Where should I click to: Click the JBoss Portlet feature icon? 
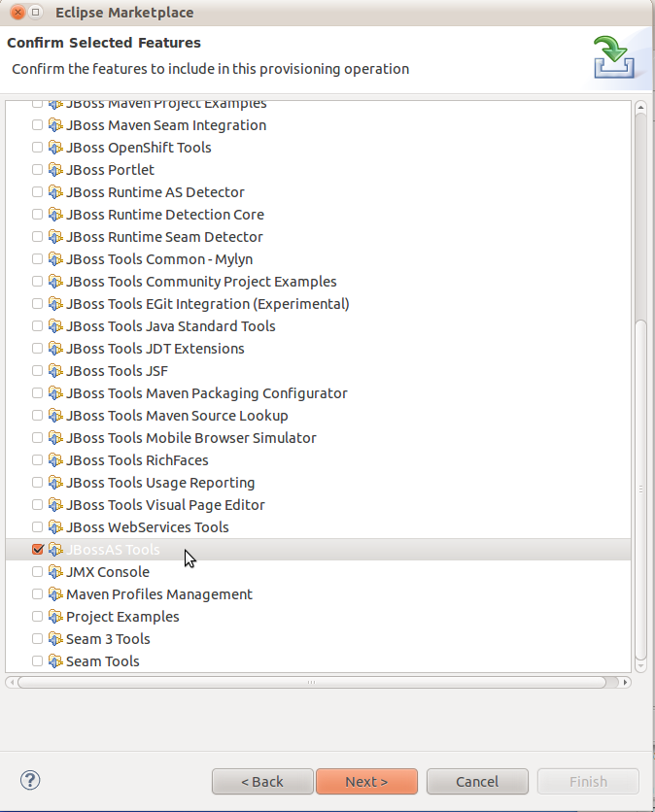click(55, 170)
